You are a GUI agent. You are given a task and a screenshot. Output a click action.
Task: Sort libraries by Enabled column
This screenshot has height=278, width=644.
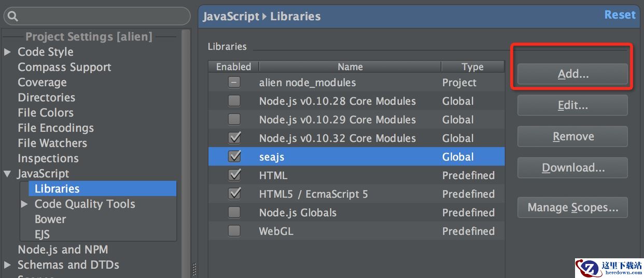tap(233, 67)
